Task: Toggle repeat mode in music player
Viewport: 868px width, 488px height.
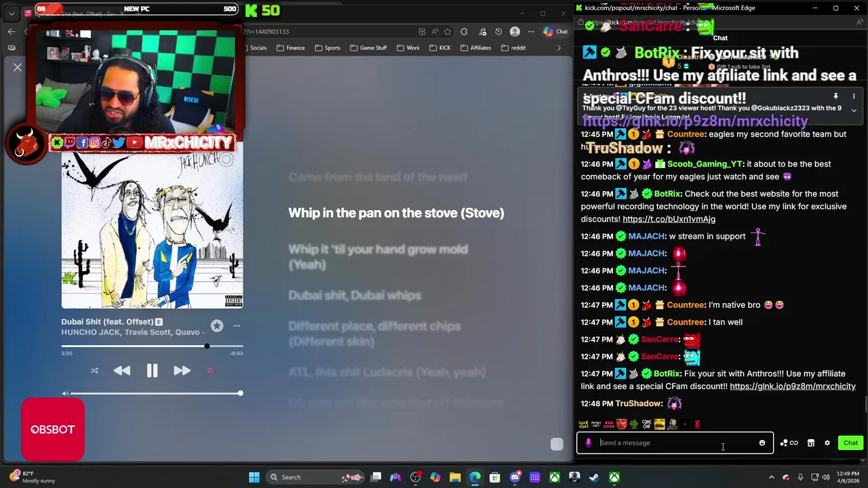Action: tap(210, 371)
